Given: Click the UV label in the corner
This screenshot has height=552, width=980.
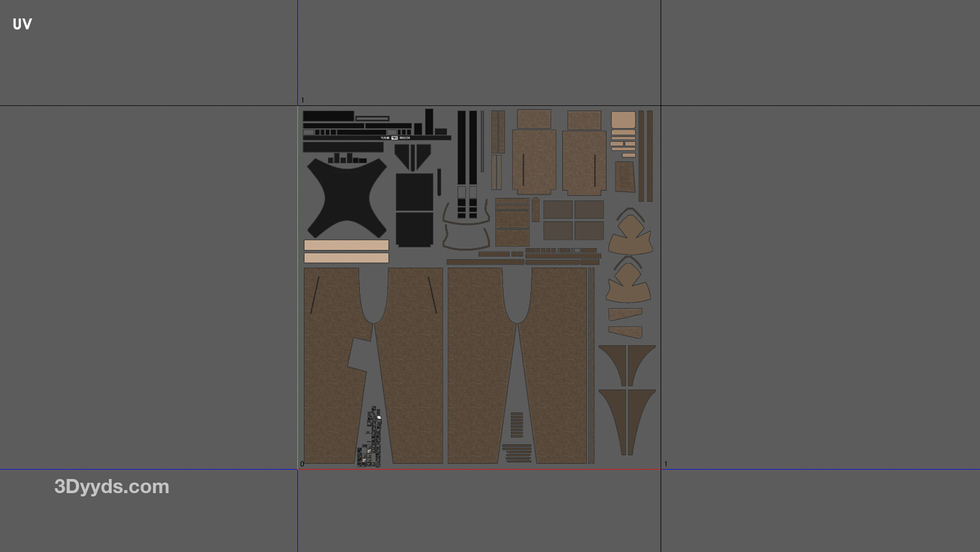Looking at the screenshot, I should pos(22,24).
